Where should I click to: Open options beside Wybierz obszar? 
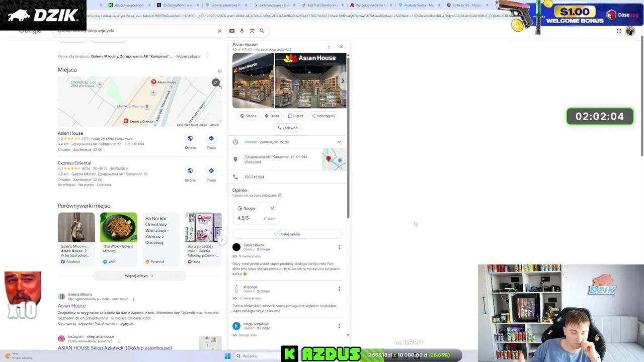[207, 56]
